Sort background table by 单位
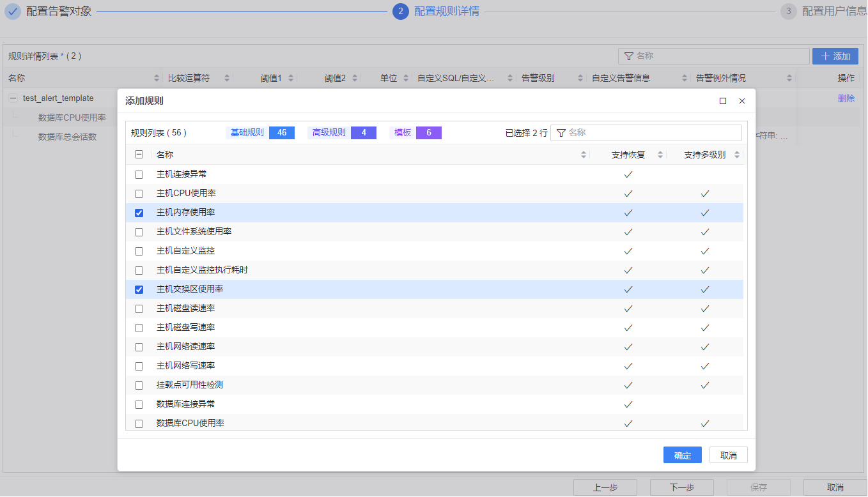This screenshot has width=868, height=497. point(405,78)
